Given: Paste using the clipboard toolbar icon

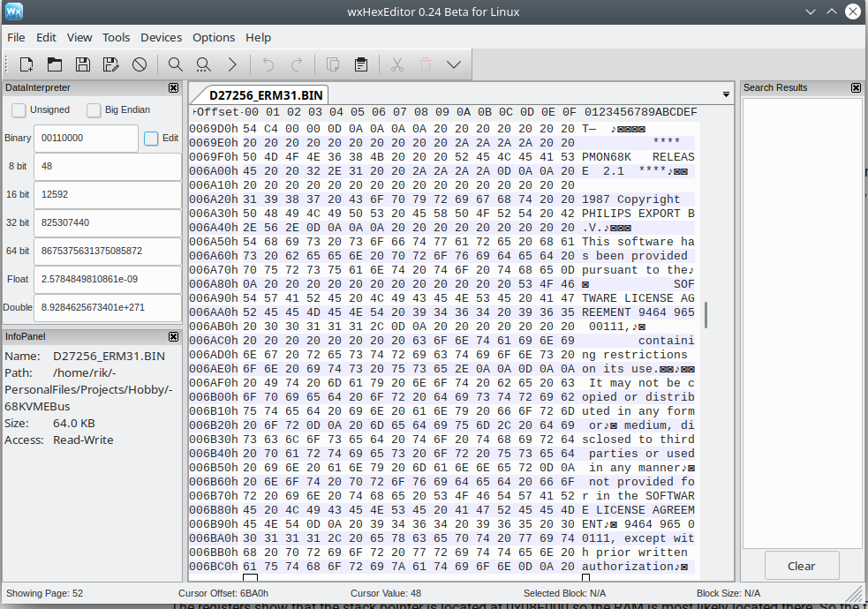Looking at the screenshot, I should [x=361, y=64].
